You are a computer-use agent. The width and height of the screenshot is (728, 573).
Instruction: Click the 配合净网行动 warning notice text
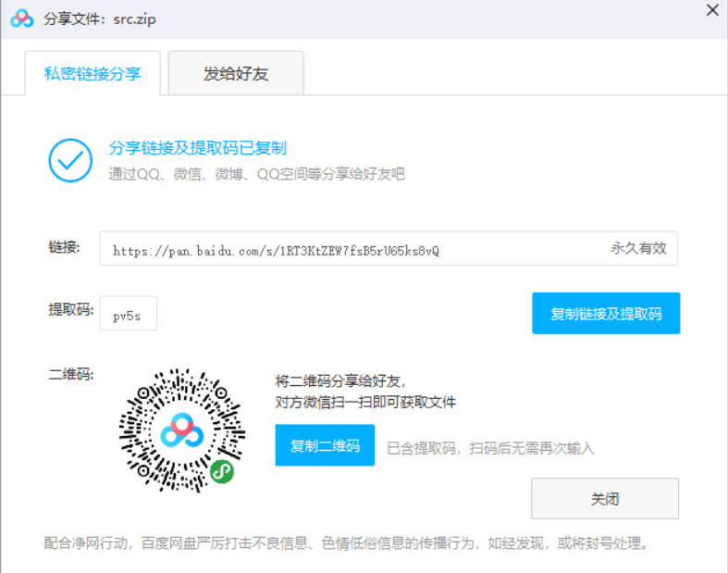click(x=345, y=542)
